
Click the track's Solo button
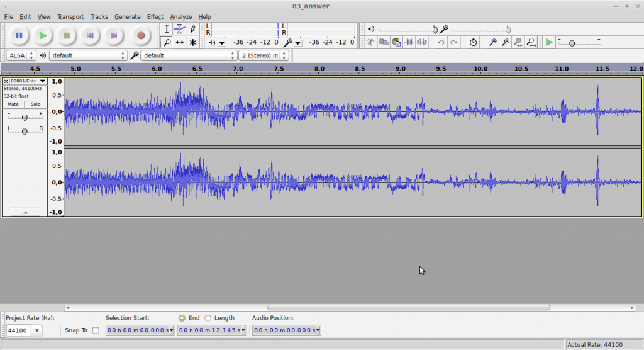tap(35, 104)
